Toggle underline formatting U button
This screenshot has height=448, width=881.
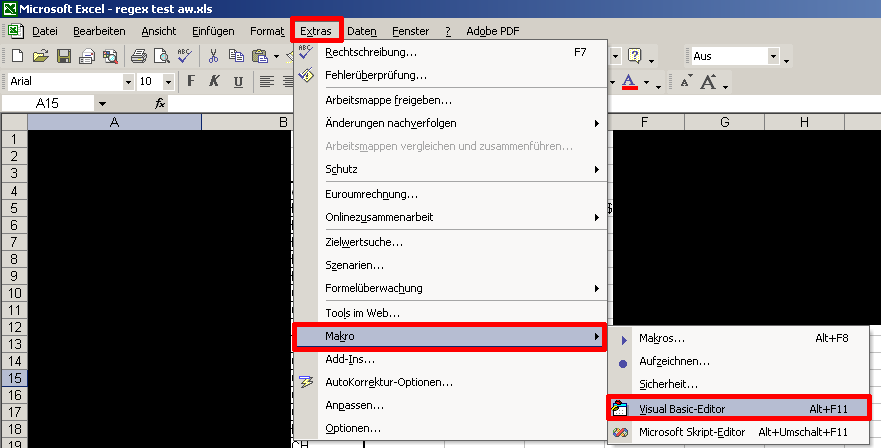click(x=238, y=82)
